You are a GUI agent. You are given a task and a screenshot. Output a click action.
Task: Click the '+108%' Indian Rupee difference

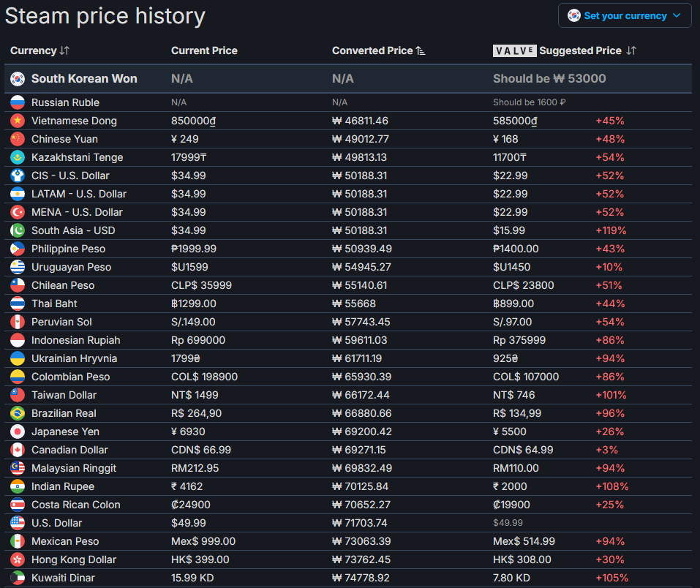(x=611, y=486)
